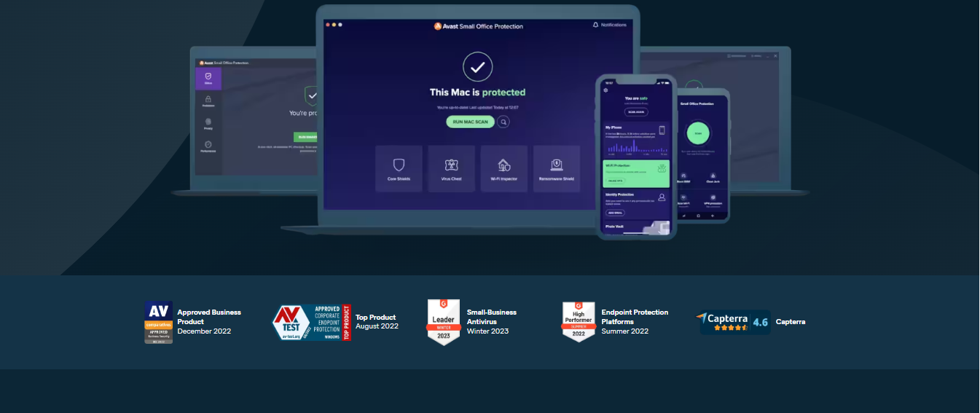Screen dimensions: 980x413
Task: Click the magnifier scan options icon
Action: (x=503, y=122)
